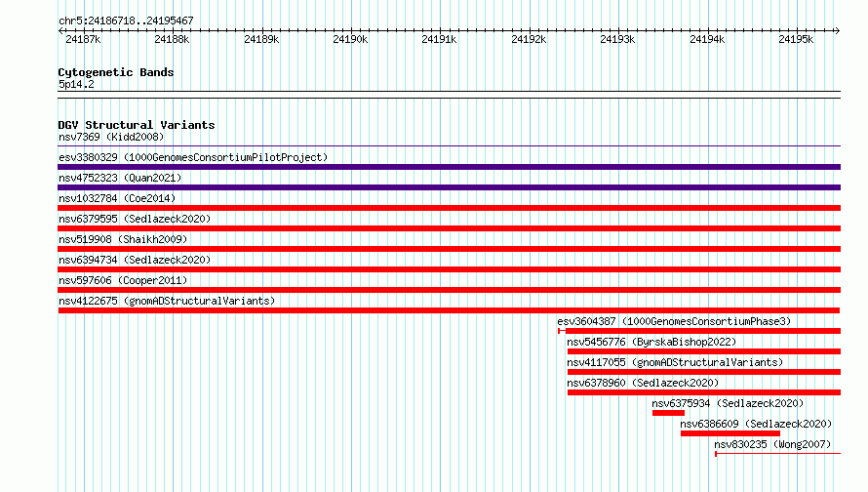Open variant nsv1032784 (Coe2014) label
This screenshot has width=868, height=492.
(117, 198)
